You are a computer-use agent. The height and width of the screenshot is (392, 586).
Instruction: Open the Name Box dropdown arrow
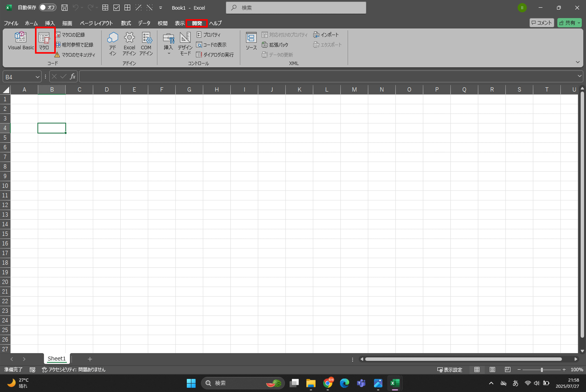(x=37, y=77)
